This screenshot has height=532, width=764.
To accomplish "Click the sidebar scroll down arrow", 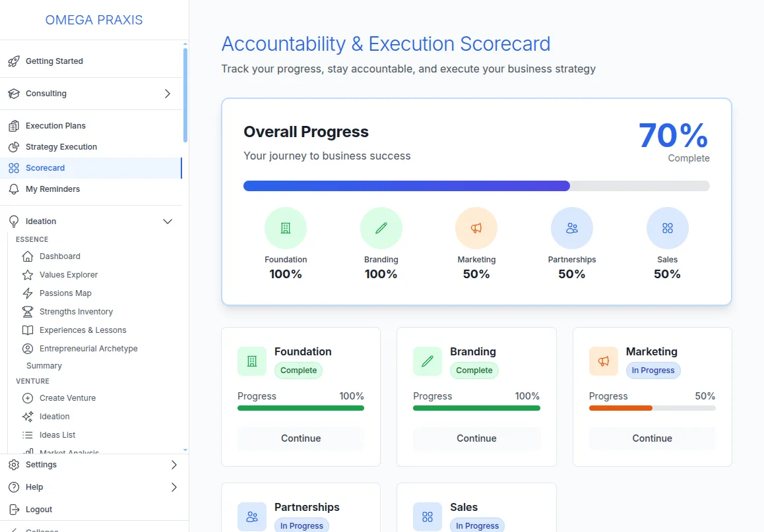I will (185, 450).
